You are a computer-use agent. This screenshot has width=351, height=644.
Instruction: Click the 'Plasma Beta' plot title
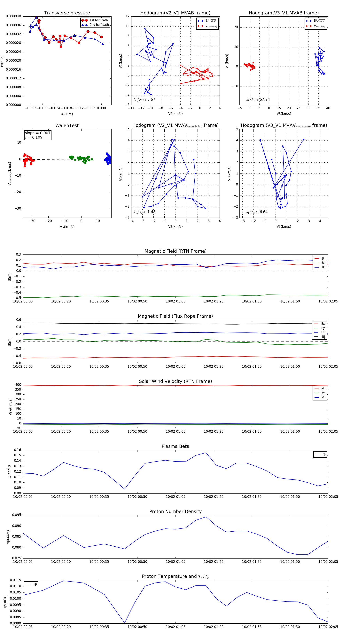coord(175,446)
